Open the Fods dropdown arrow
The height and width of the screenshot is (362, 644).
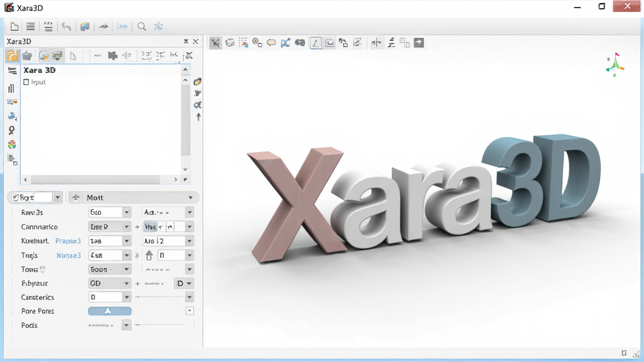126,325
